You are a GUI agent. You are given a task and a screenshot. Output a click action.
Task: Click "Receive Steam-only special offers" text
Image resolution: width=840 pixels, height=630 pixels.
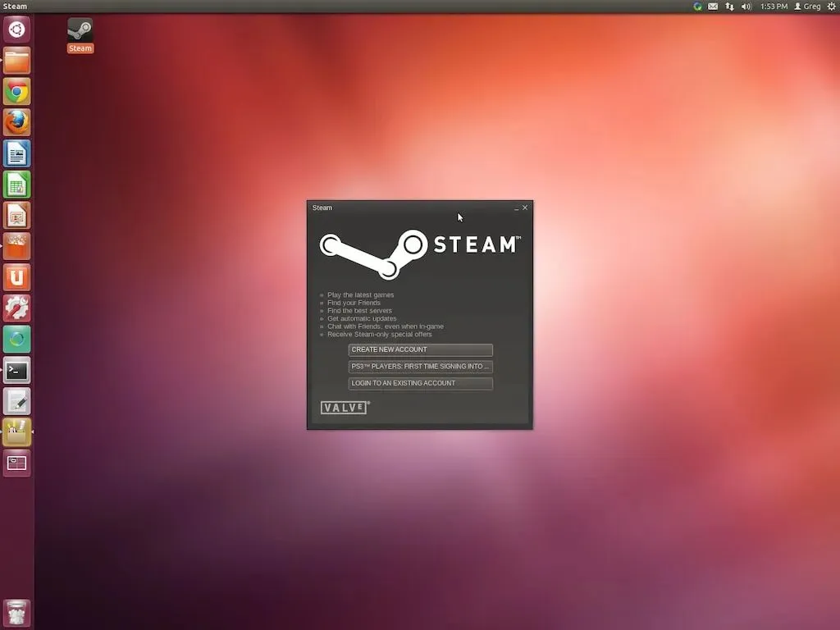[379, 335]
